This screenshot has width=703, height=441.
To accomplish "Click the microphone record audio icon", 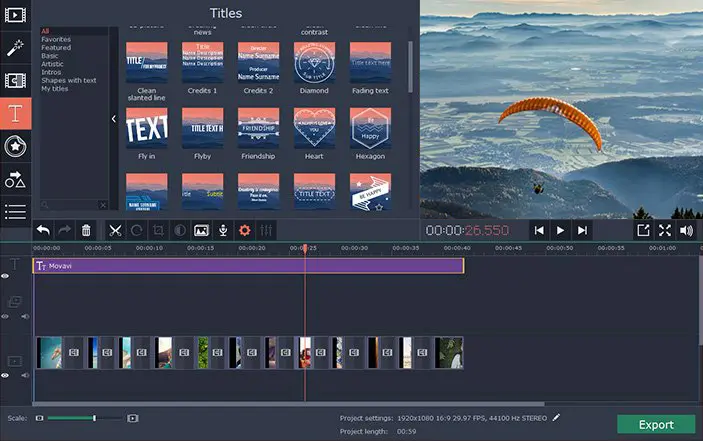I will coord(223,230).
